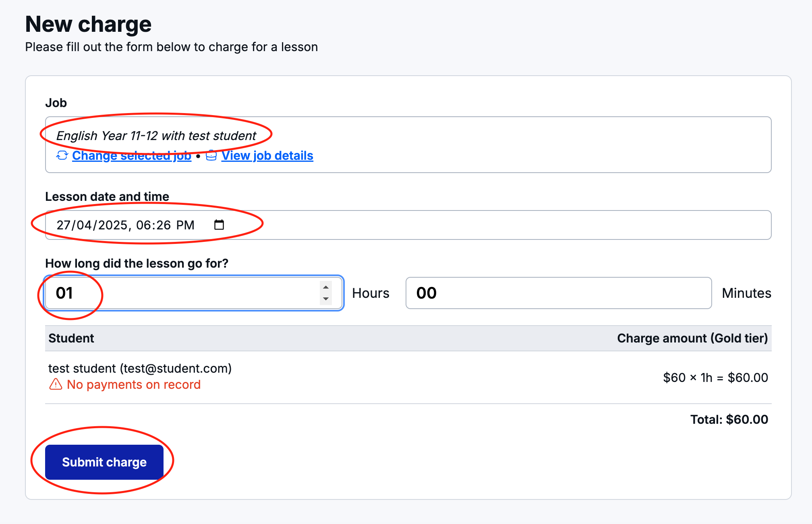Click the Student column header
The image size is (812, 524).
coord(71,338)
